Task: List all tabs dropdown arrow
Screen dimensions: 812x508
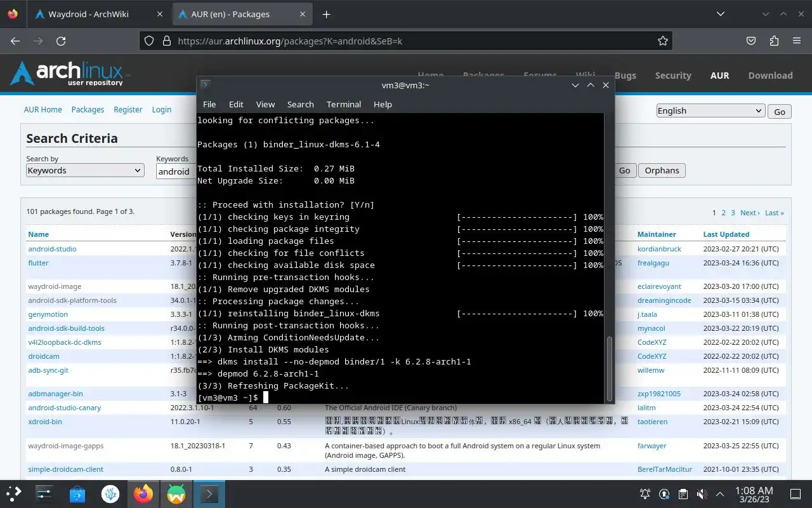Action: point(721,14)
